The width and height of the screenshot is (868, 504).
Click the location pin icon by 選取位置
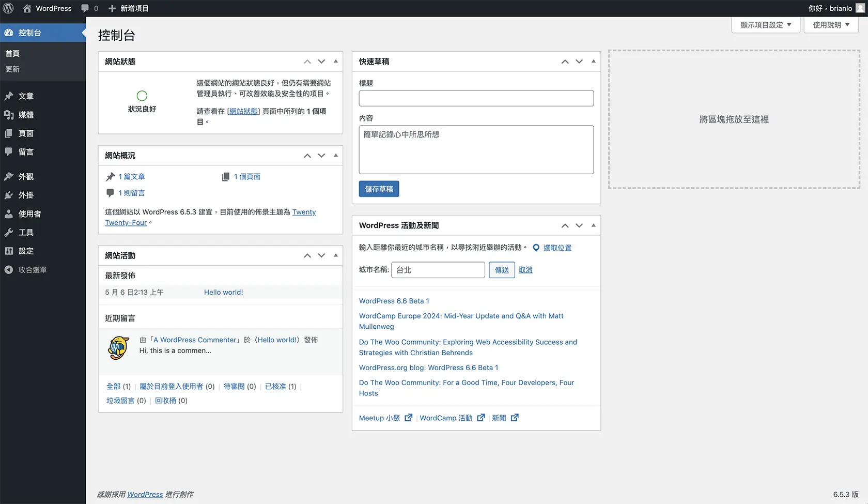pos(536,248)
